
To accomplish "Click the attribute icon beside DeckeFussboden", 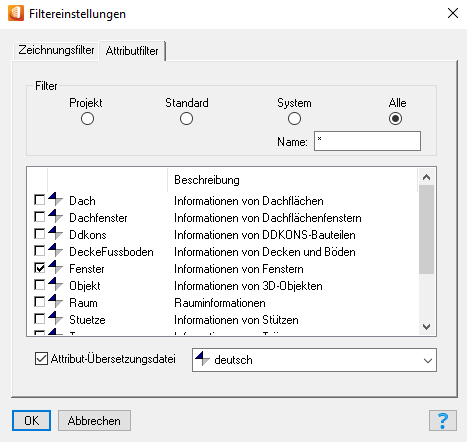I will [55, 250].
